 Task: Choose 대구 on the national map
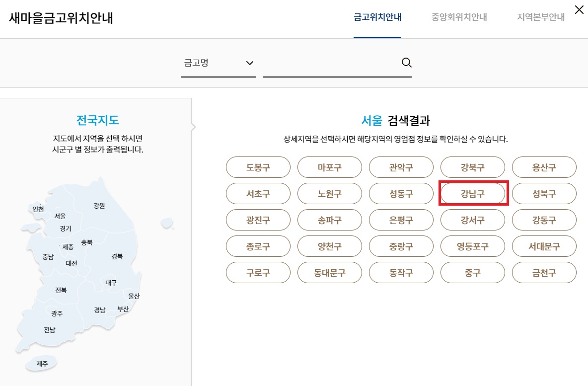pyautogui.click(x=111, y=283)
